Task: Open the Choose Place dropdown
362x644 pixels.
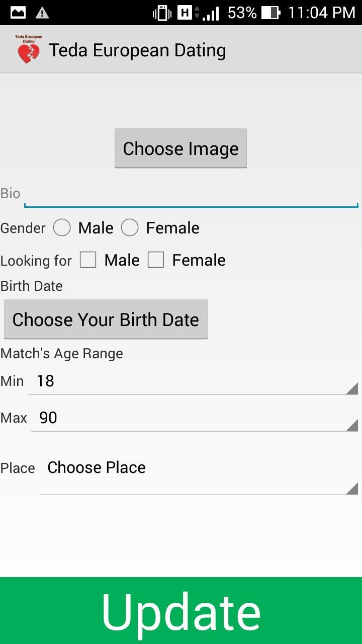Action: [199, 473]
